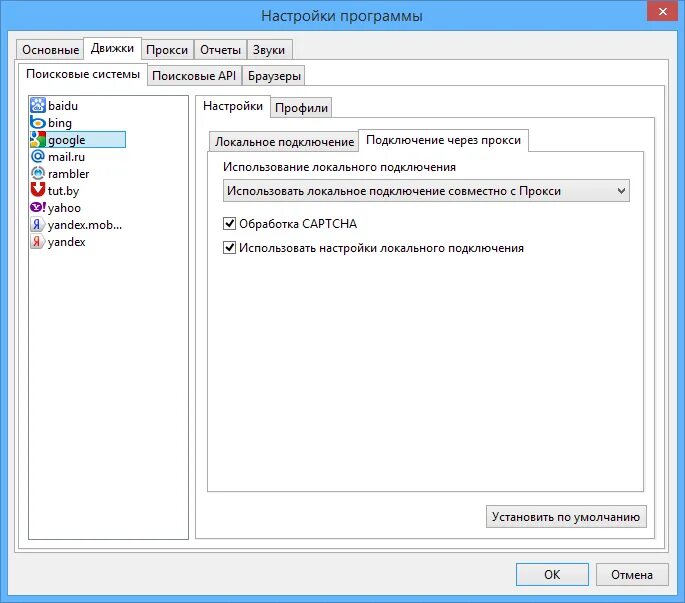The image size is (685, 603).
Task: Select bing in the search engine list
Action: [x=59, y=123]
